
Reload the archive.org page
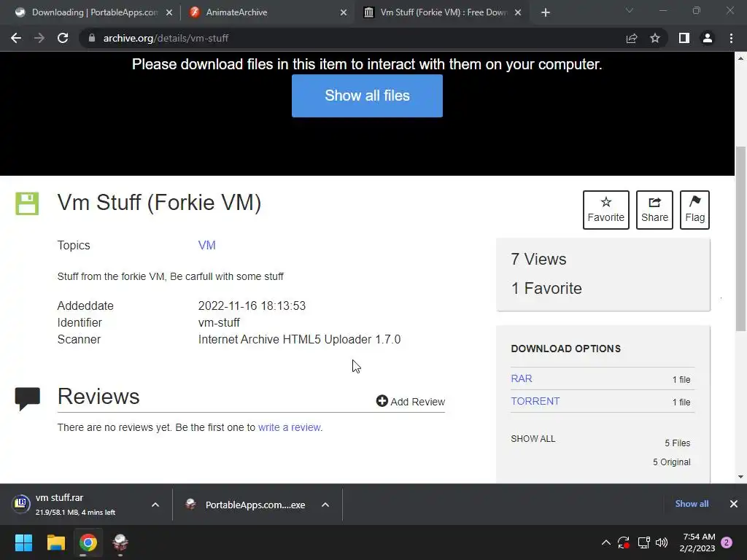63,38
